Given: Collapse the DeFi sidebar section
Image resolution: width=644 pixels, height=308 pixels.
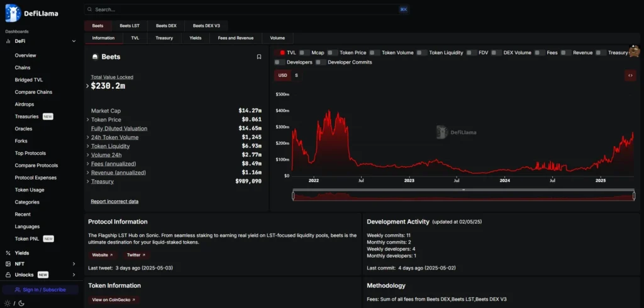Looking at the screenshot, I should point(74,41).
